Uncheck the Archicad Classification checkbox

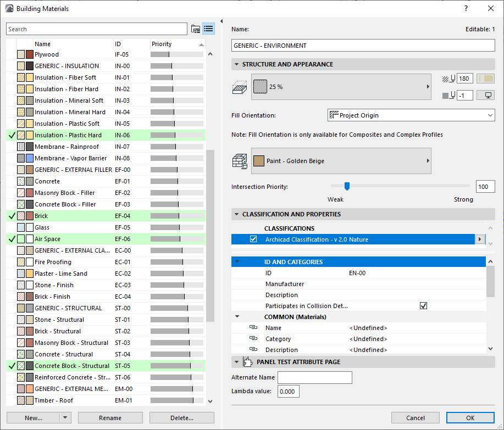click(x=253, y=239)
